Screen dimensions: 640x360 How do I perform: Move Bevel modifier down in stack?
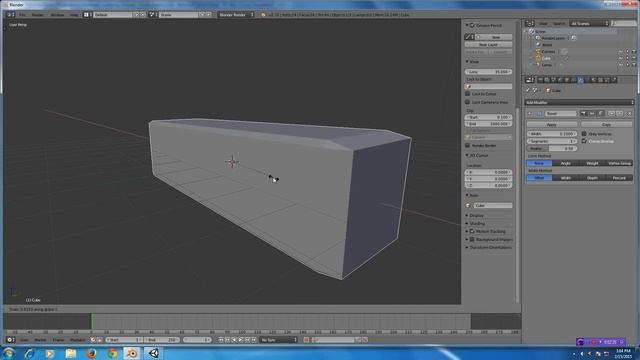pos(619,113)
